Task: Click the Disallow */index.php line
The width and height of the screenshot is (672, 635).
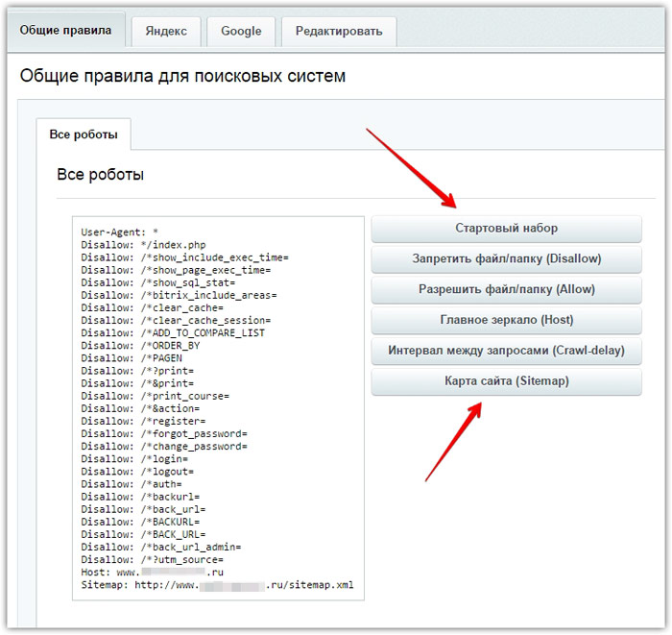Action: pos(144,245)
